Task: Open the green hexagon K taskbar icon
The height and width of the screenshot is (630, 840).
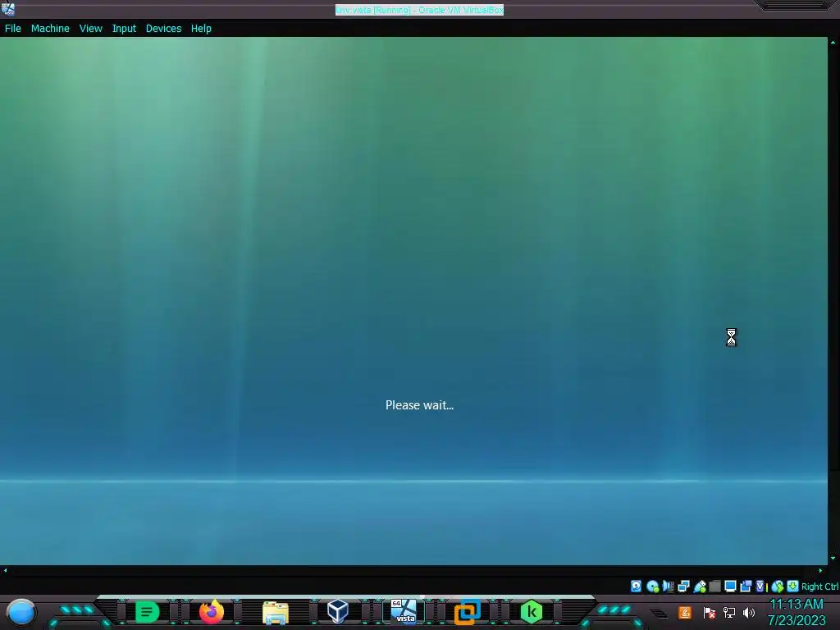Action: (532, 611)
